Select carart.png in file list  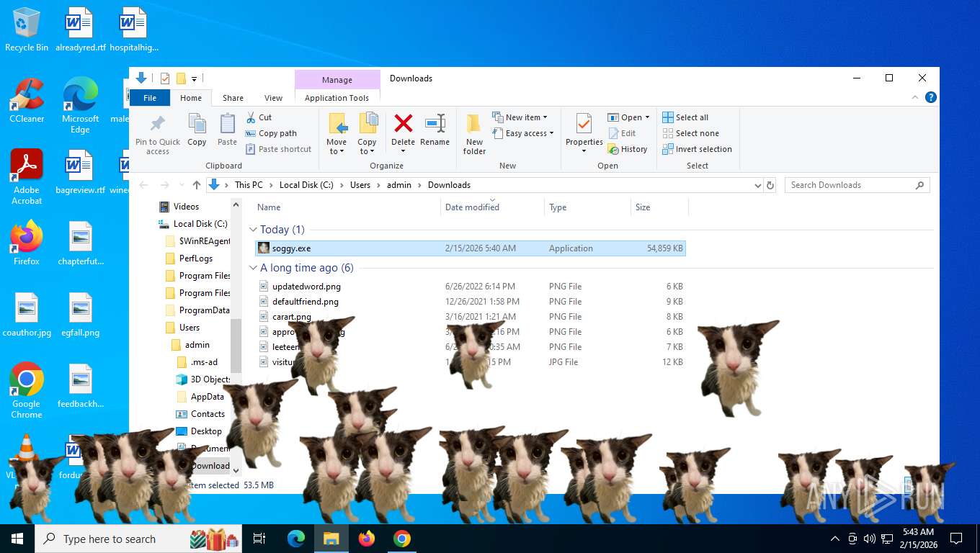(x=292, y=317)
